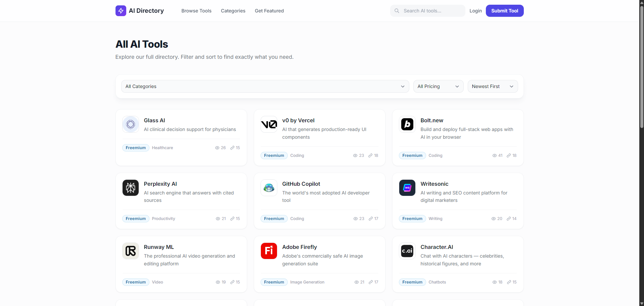Open the Writesonic logo icon
This screenshot has width=644, height=306.
[407, 188]
